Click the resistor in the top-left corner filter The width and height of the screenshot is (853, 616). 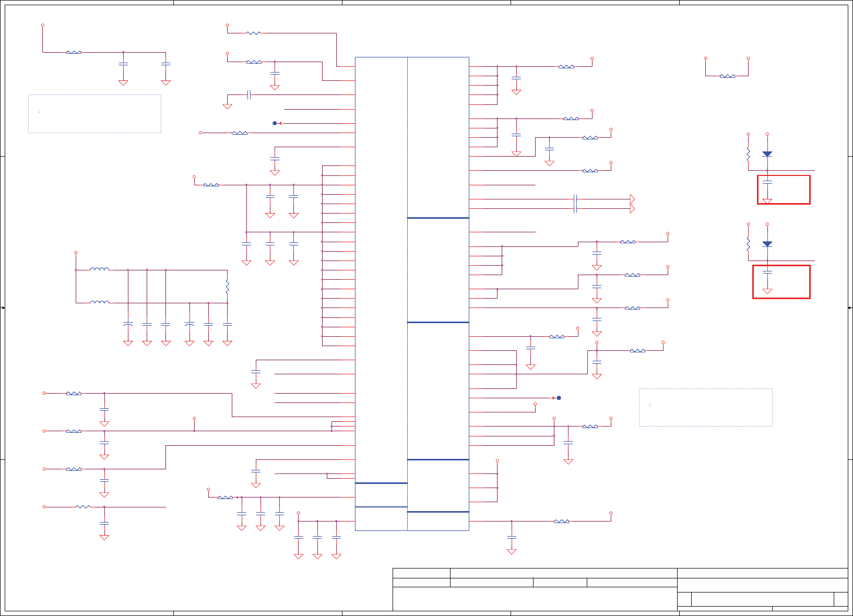point(74,52)
